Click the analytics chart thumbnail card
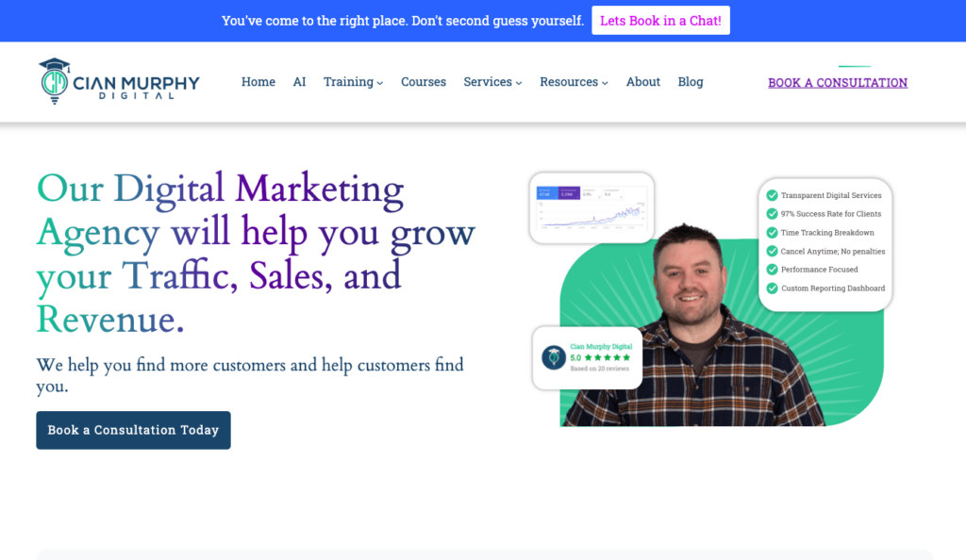This screenshot has height=560, width=966. 591,208
